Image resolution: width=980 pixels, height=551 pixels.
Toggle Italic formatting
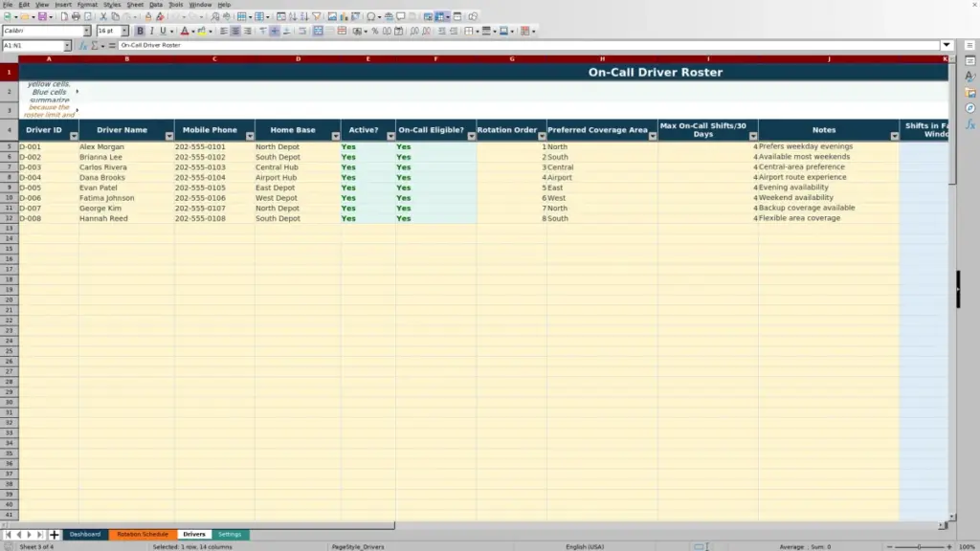pos(152,31)
